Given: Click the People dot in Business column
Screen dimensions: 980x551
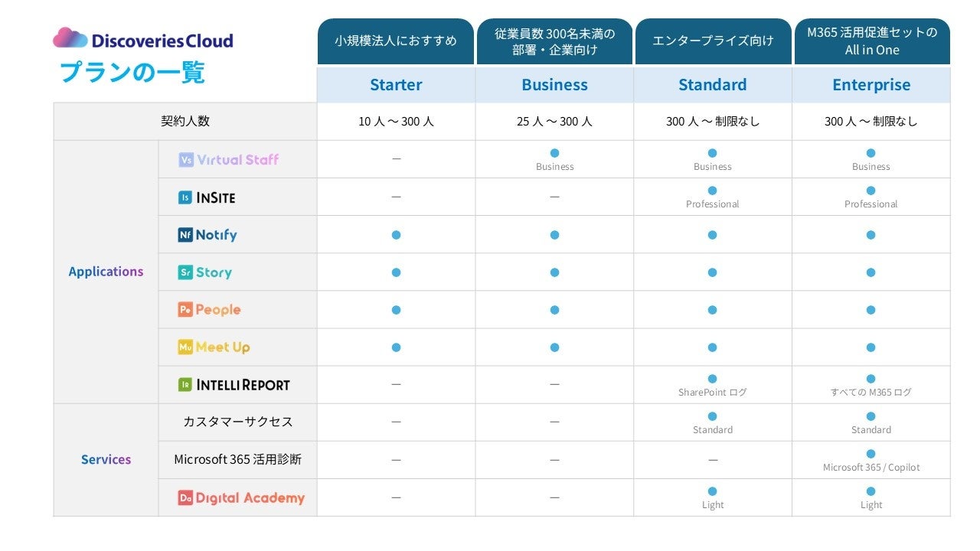Looking at the screenshot, I should 554,310.
